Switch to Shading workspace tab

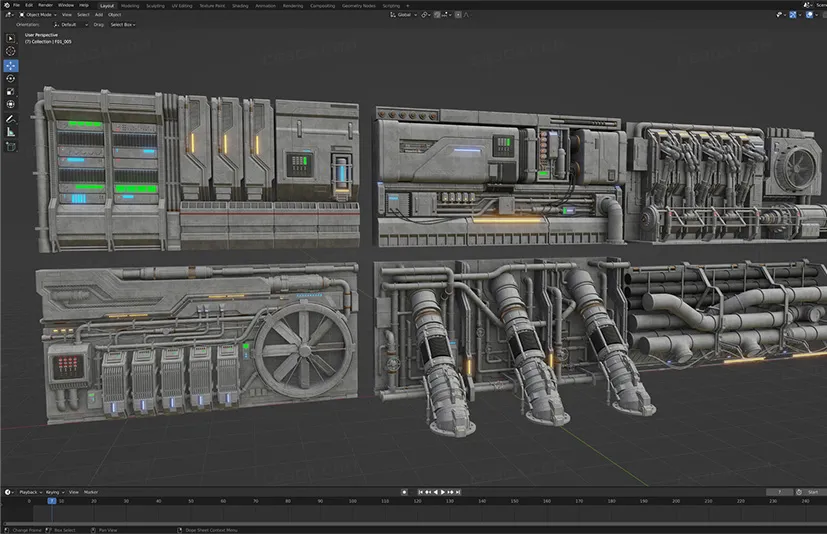click(241, 6)
